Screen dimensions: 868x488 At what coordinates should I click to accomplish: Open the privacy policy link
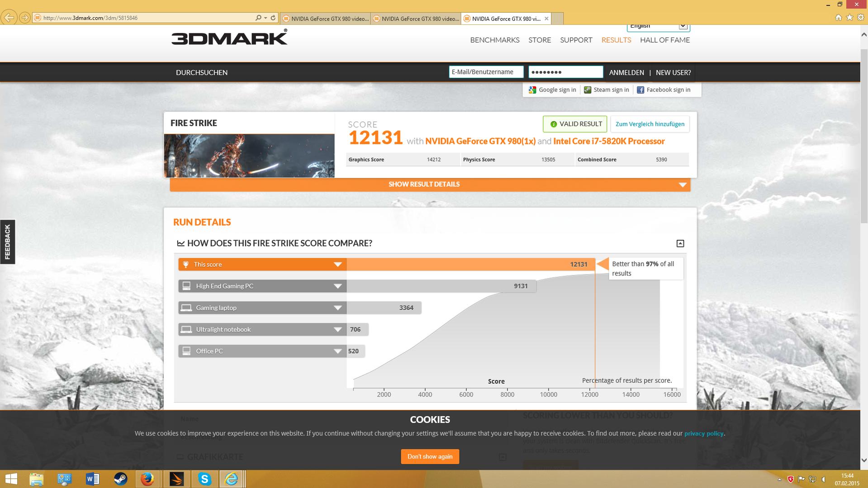pyautogui.click(x=704, y=433)
